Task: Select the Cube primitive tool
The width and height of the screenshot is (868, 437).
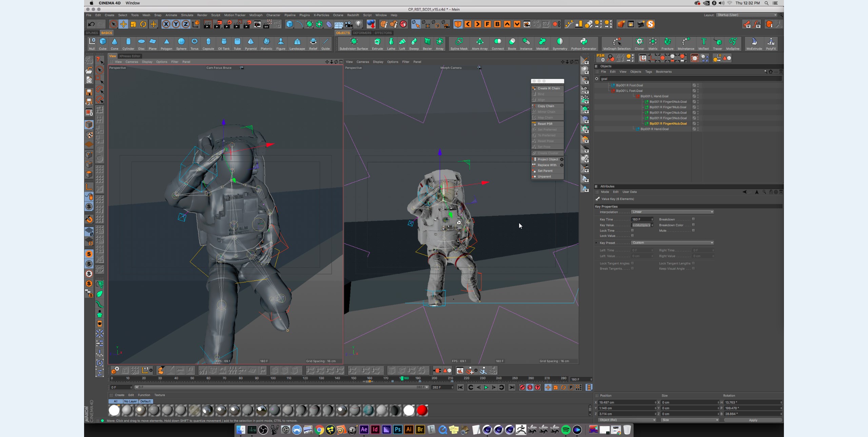Action: pyautogui.click(x=103, y=43)
